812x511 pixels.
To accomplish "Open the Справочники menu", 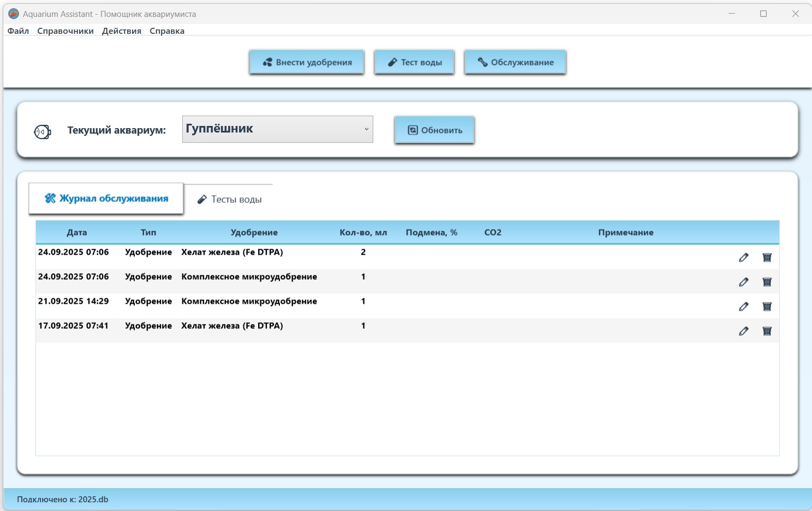I will (65, 31).
